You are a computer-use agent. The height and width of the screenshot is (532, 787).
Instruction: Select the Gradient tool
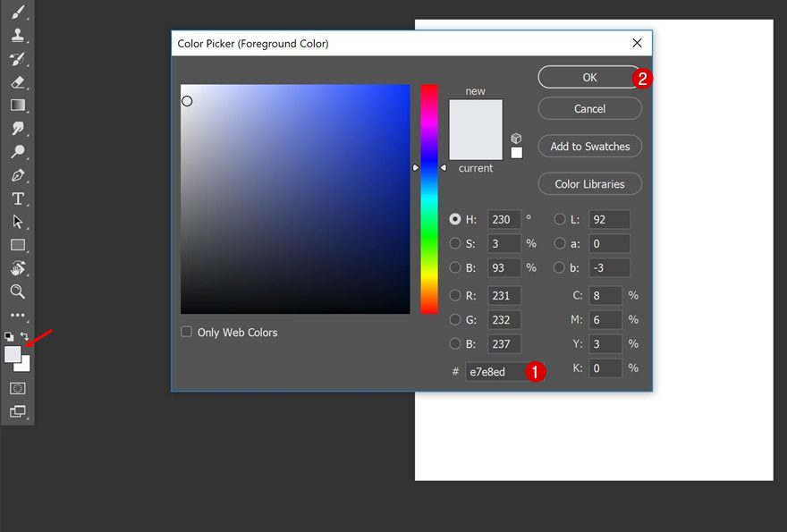point(17,106)
